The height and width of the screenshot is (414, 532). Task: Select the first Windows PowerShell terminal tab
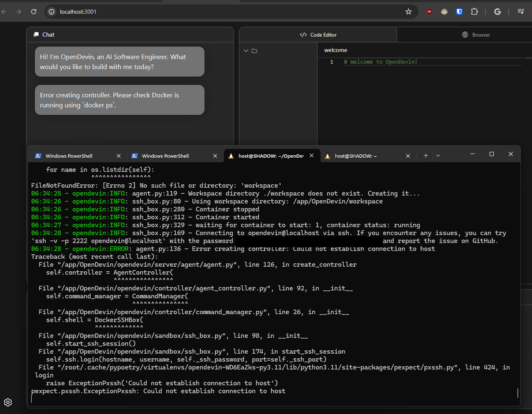78,156
